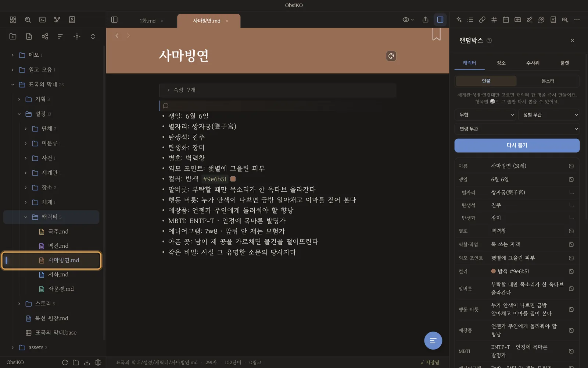Change the file sort order

point(60,36)
